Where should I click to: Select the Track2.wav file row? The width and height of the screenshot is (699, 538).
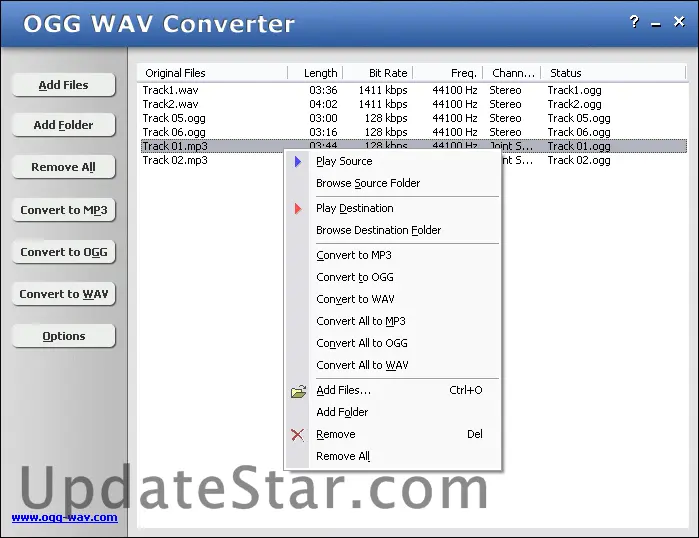(414, 104)
